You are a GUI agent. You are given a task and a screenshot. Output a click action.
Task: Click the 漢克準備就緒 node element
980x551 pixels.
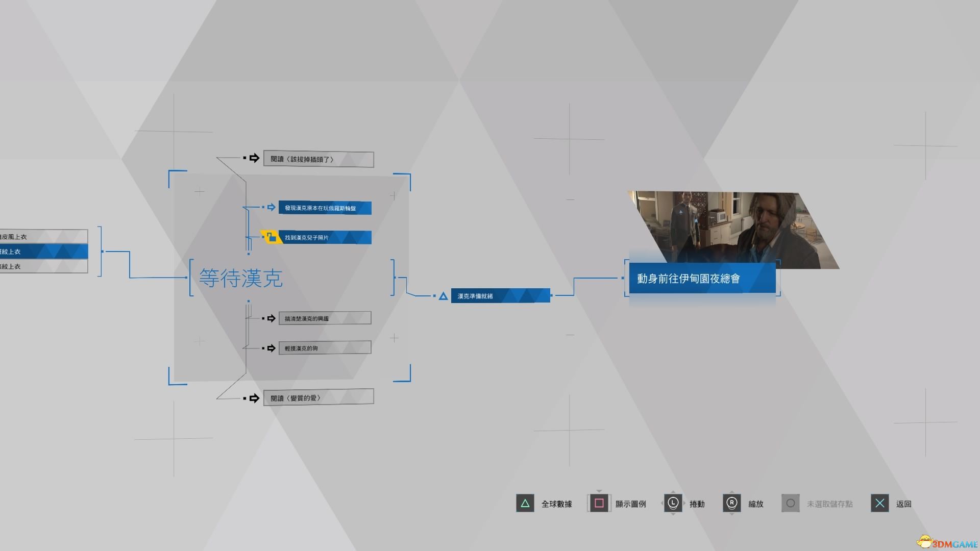click(x=499, y=295)
